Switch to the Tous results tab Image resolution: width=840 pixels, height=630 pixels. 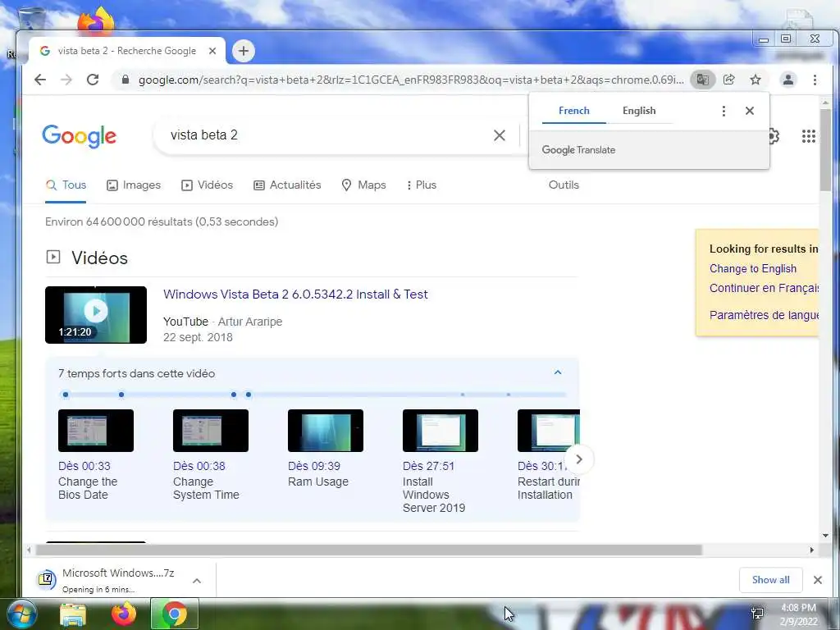66,185
